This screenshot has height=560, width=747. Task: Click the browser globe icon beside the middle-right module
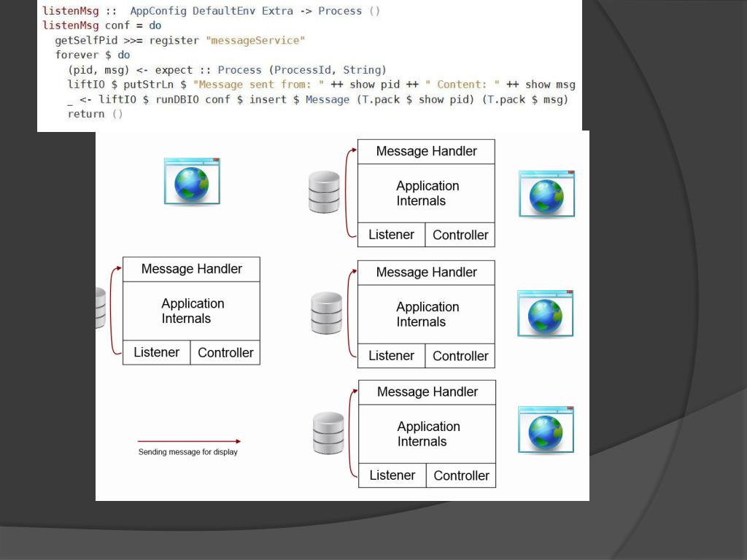click(546, 314)
